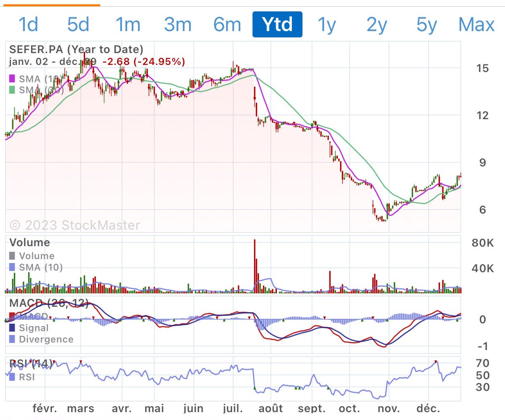Click the gray Volume legend swatch

point(12,256)
